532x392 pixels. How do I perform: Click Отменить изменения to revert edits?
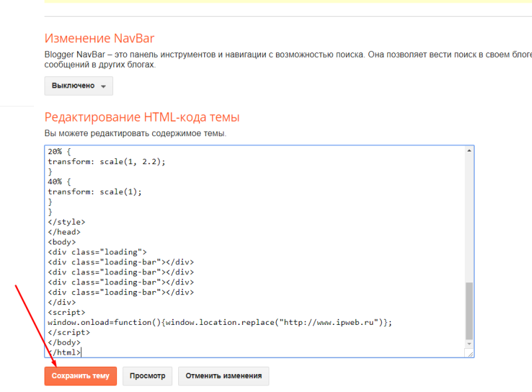(223, 375)
